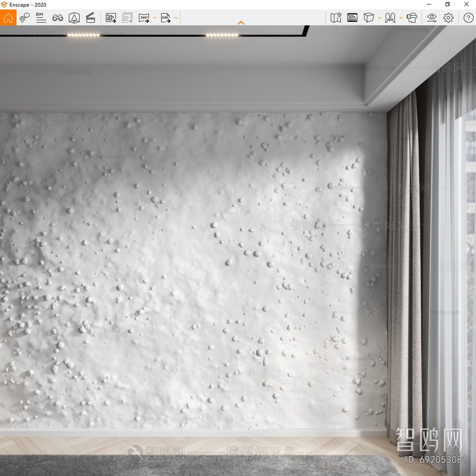Open Manage Views pin icon
The height and width of the screenshot is (476, 476).
25,18
